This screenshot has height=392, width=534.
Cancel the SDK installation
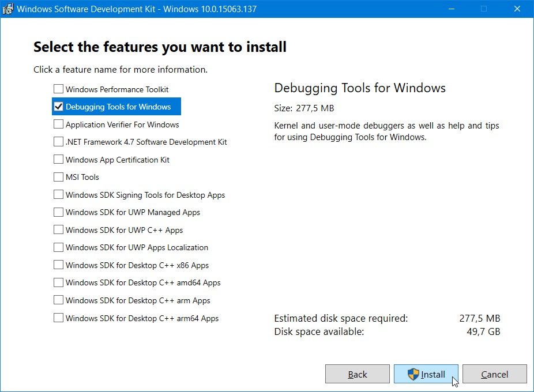coord(494,374)
